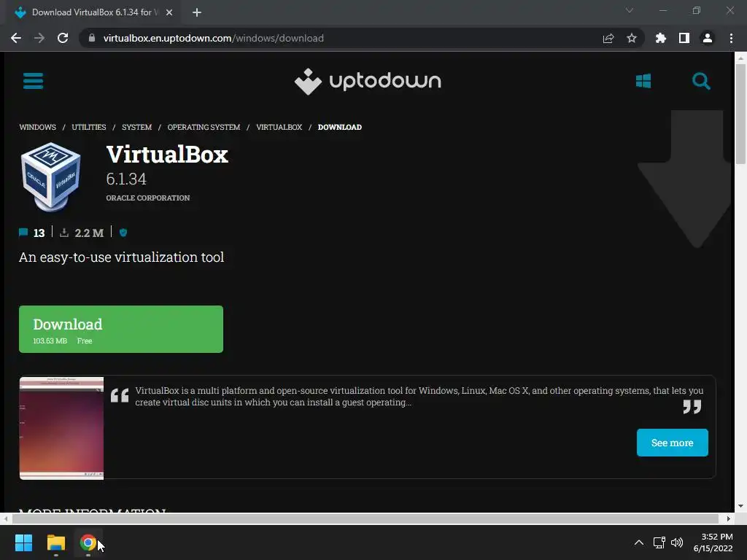Go to SYSTEM breadcrumb

coord(136,127)
